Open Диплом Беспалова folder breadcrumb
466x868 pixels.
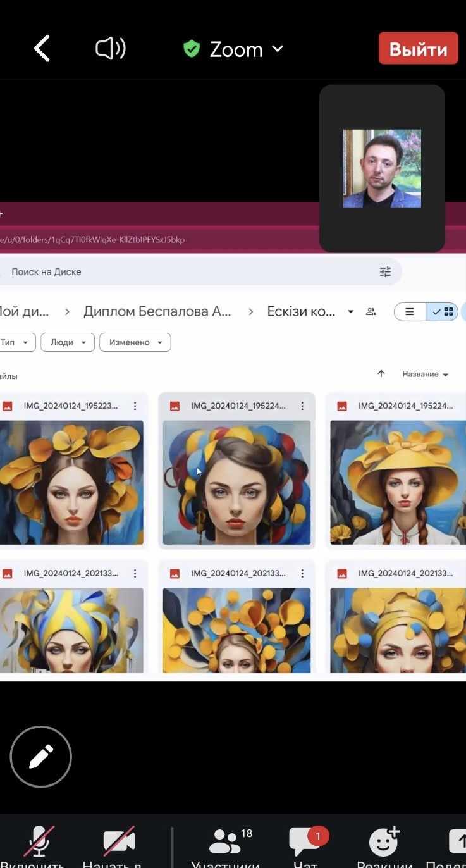tap(157, 312)
